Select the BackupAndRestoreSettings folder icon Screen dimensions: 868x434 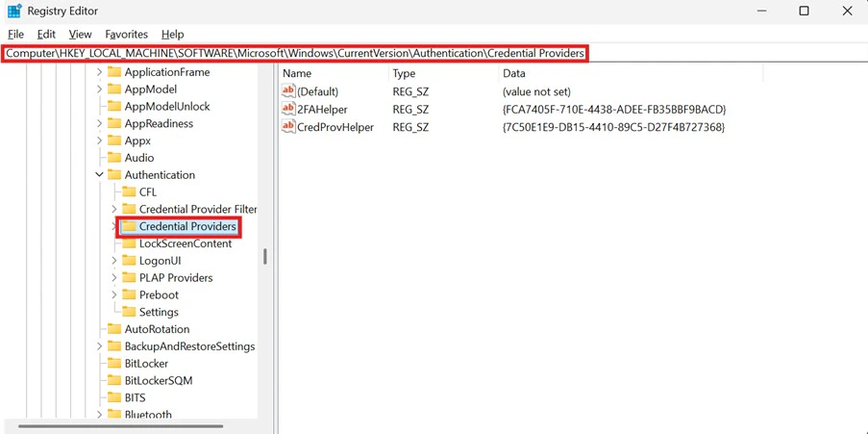click(114, 347)
